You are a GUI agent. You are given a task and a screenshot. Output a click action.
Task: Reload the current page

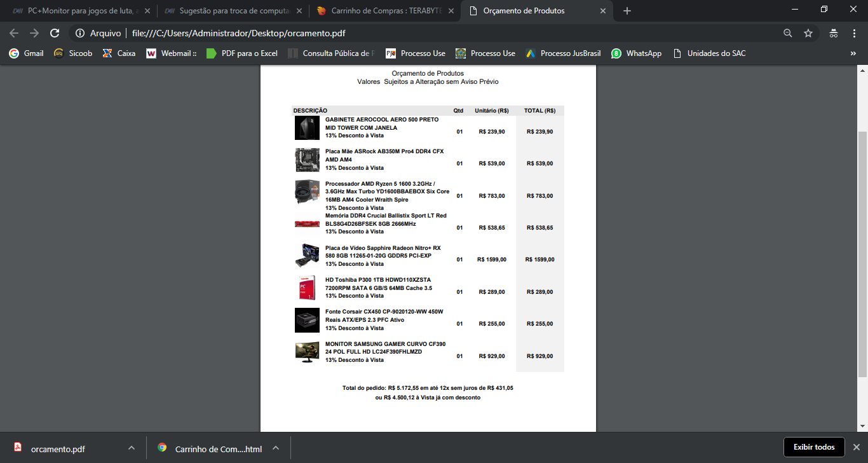(x=55, y=33)
